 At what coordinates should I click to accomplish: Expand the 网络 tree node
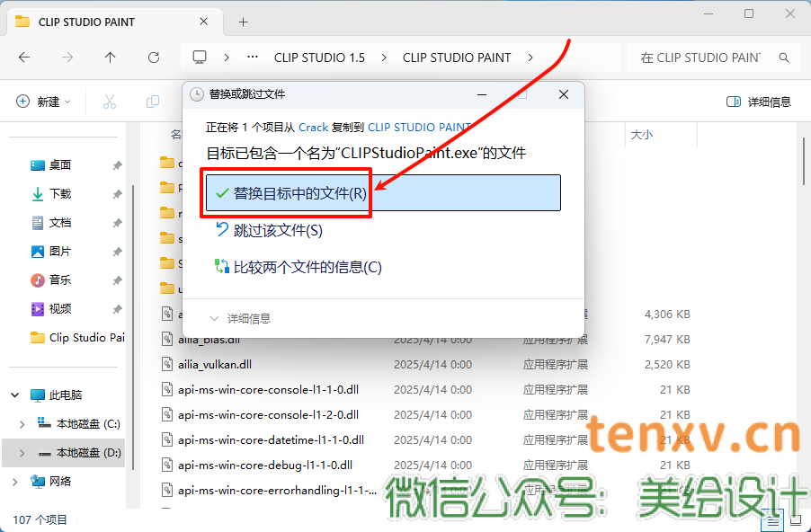[x=15, y=482]
